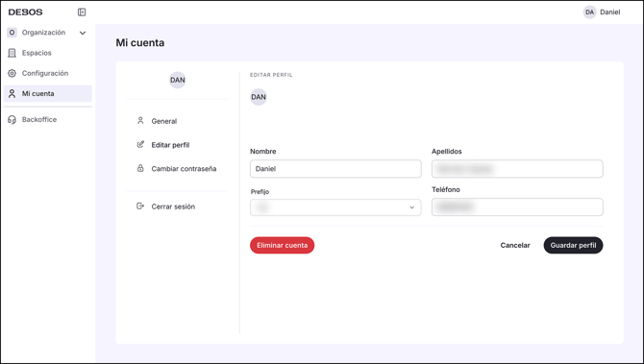Open the Prefijo dropdown
The image size is (644, 364).
click(x=335, y=207)
